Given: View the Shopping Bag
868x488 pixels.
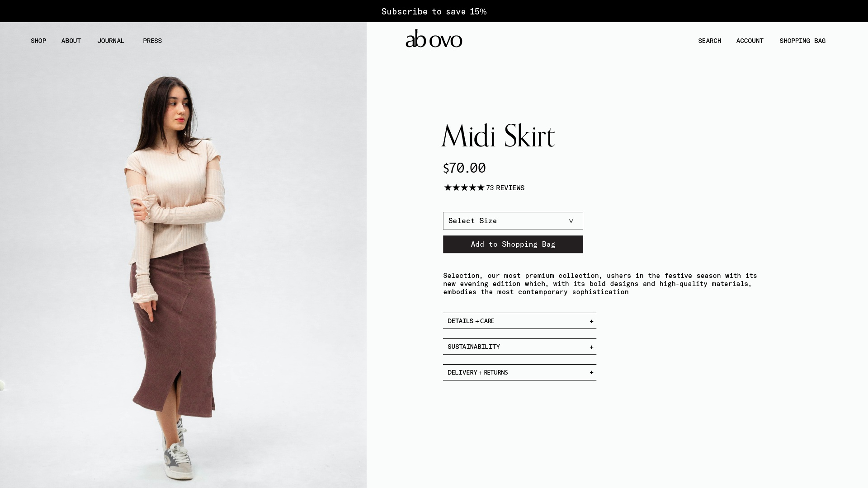Looking at the screenshot, I should (x=802, y=41).
